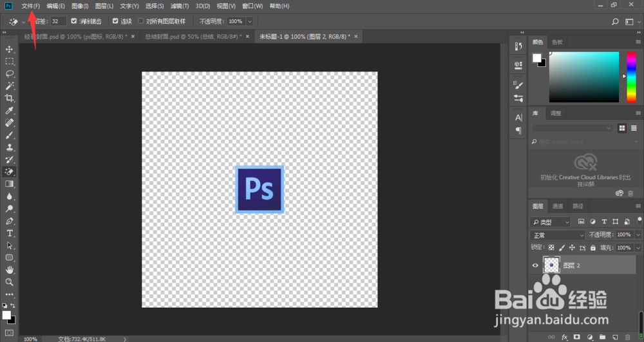Screen dimensions: 644x342
Task: Open the Brush Settings panel icon
Action: click(x=518, y=86)
